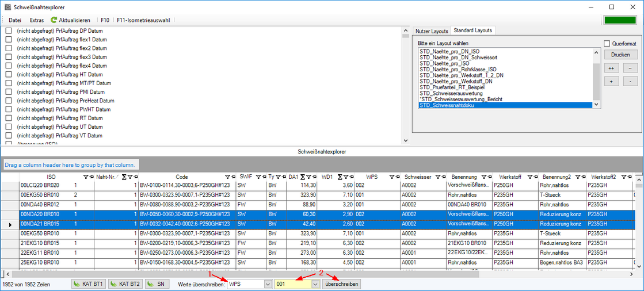Click the filter icon in the ISO column header

click(x=86, y=177)
